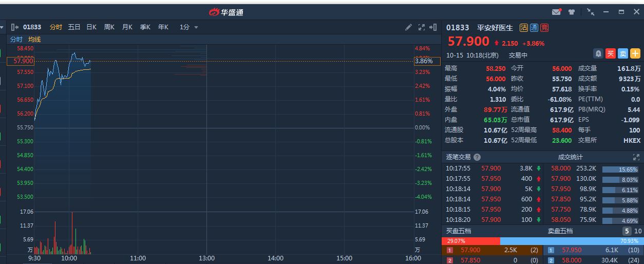Click the help icon beside 逐笔交易

pos(477,157)
